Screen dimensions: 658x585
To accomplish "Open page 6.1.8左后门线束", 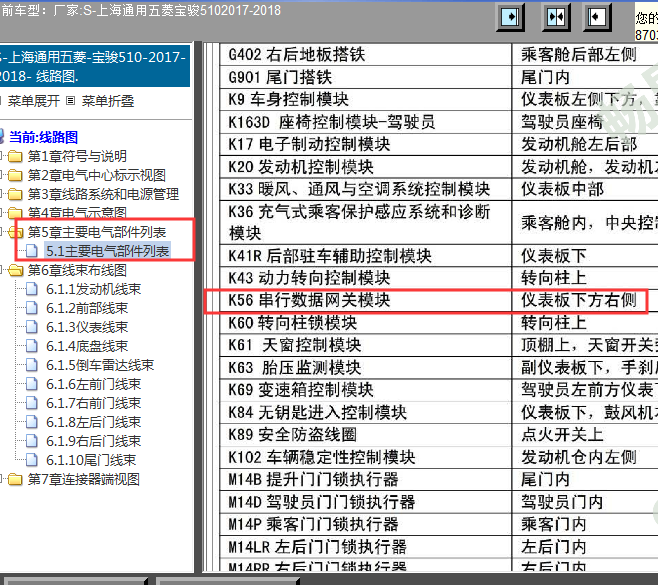I will point(94,422).
